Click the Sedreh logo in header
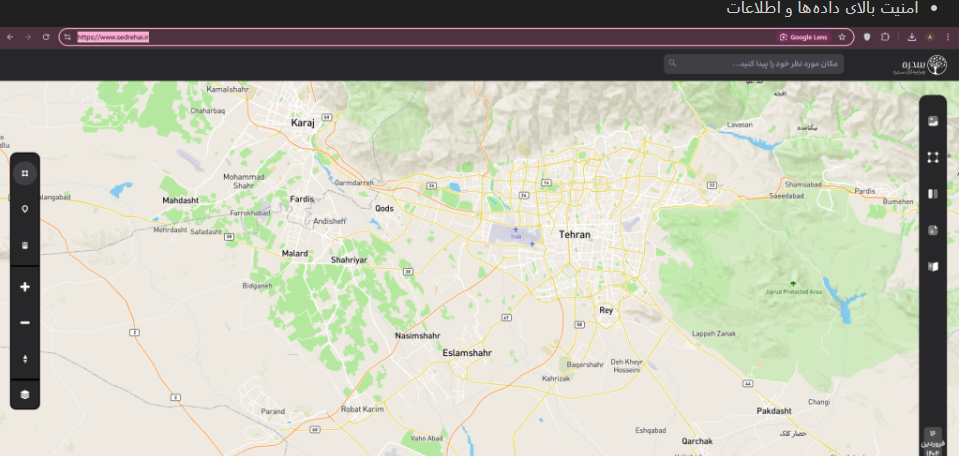This screenshot has width=959, height=456. pos(921,65)
